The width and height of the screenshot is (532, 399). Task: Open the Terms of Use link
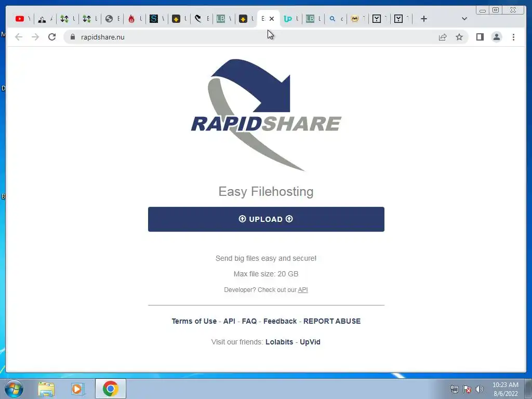pyautogui.click(x=194, y=321)
